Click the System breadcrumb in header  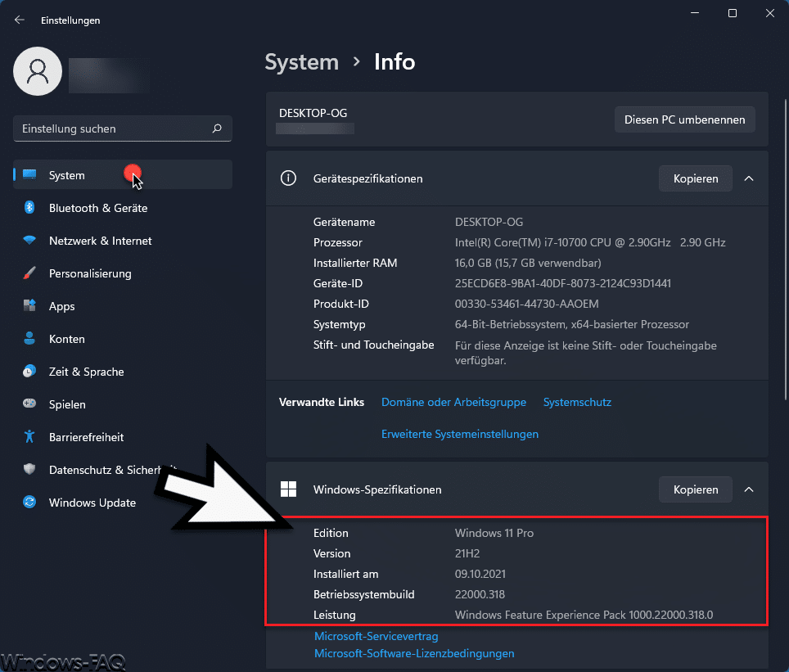coord(302,62)
